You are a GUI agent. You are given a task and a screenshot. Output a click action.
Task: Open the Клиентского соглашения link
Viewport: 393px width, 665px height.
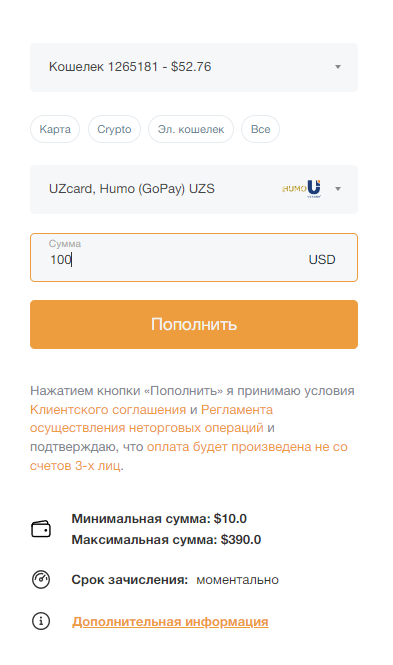[108, 410]
